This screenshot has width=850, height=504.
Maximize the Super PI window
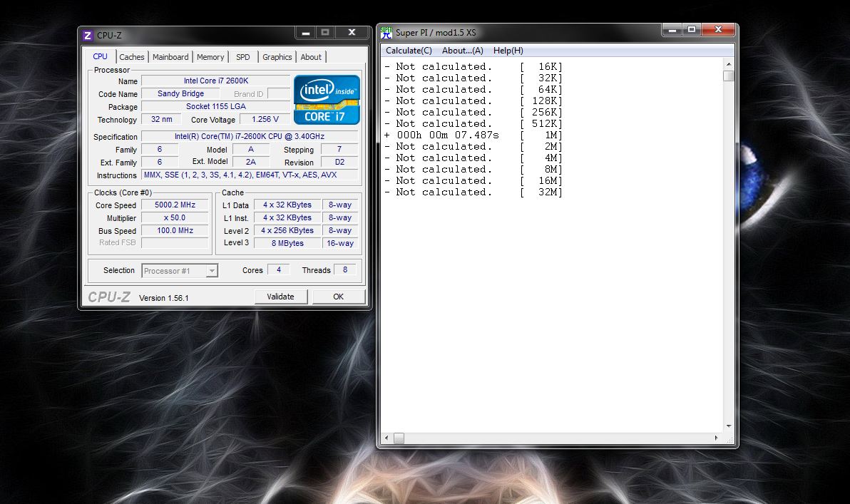pyautogui.click(x=692, y=30)
